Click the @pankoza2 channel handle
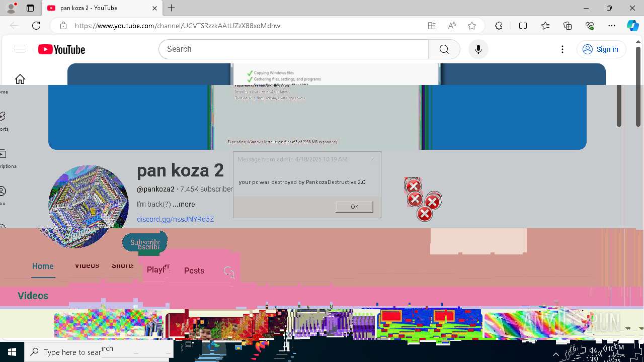This screenshot has width=644, height=362. point(155,189)
